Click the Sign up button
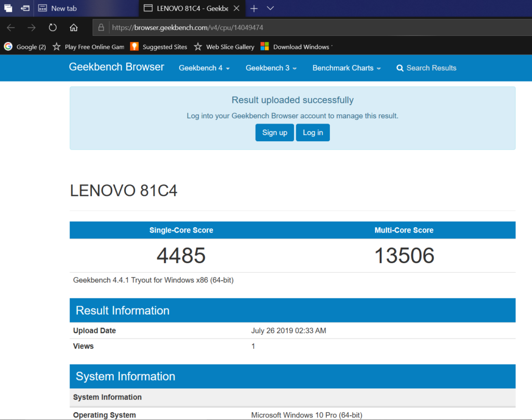The height and width of the screenshot is (420, 532). 274,132
